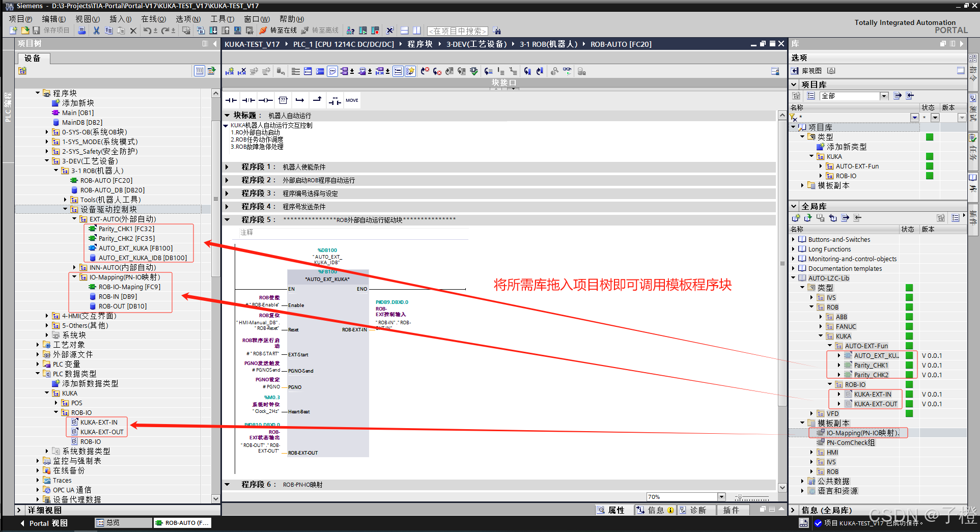Click the 总览 taskbar button

123,523
